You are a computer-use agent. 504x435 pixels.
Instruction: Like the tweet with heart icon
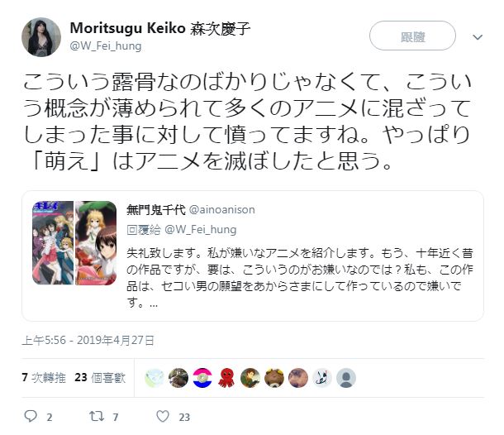[163, 416]
